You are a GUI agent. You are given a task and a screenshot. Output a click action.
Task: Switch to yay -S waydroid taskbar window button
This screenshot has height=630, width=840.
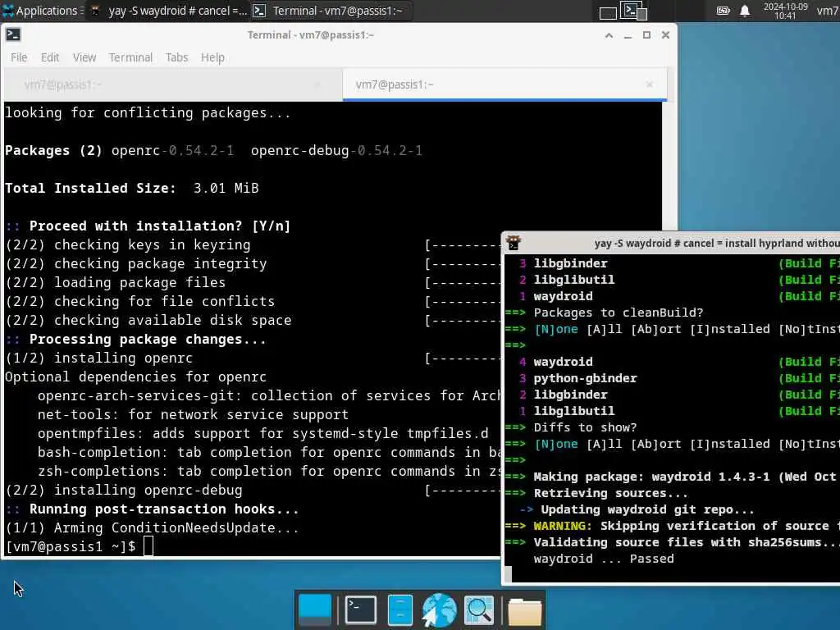[168, 11]
